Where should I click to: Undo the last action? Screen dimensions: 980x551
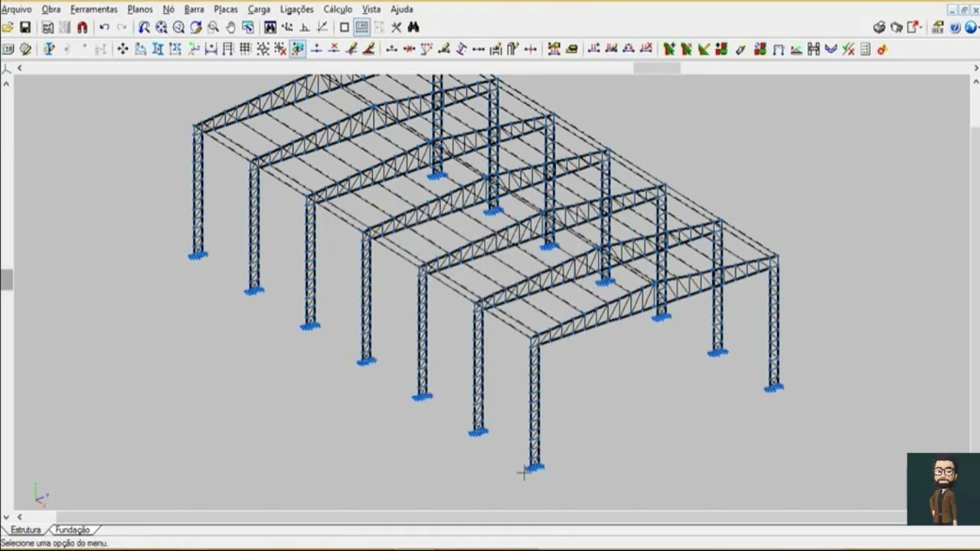[x=104, y=28]
